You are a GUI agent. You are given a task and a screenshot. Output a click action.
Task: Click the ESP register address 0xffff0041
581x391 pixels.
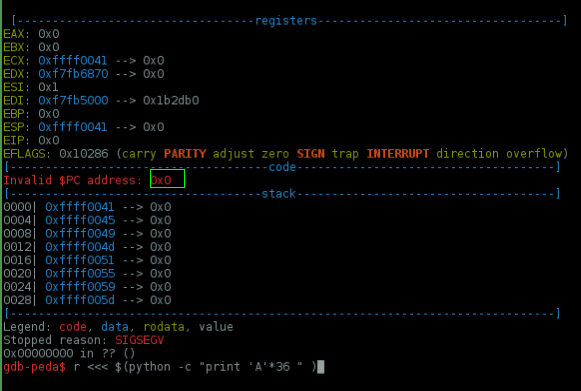(73, 127)
